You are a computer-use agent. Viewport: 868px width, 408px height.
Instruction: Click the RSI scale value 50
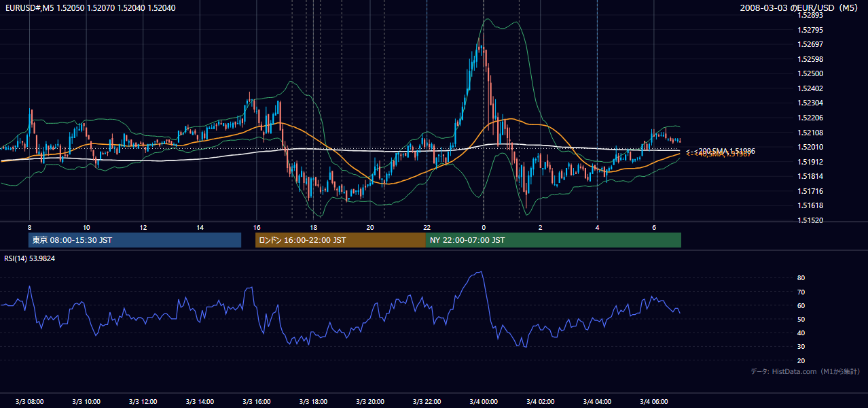tap(801, 319)
